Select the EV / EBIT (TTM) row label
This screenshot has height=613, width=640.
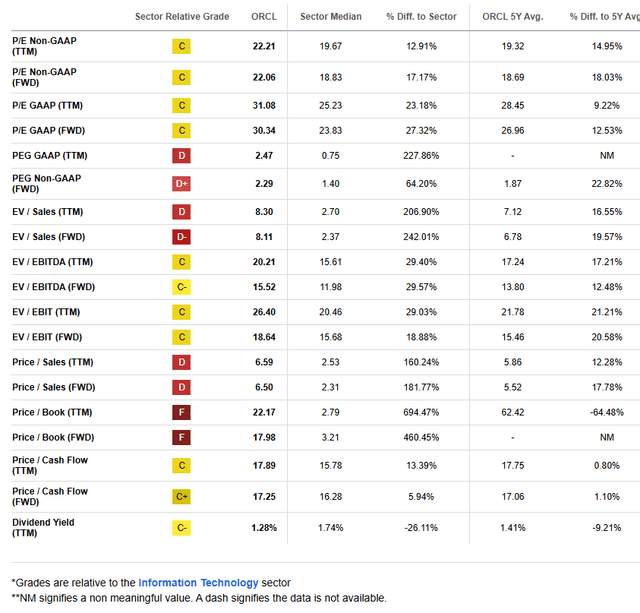46,312
